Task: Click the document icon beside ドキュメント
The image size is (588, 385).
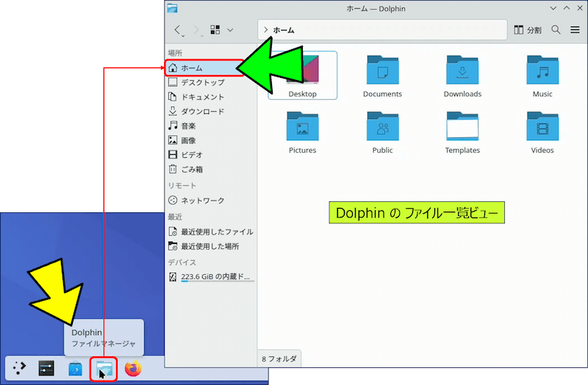Action: click(x=173, y=97)
